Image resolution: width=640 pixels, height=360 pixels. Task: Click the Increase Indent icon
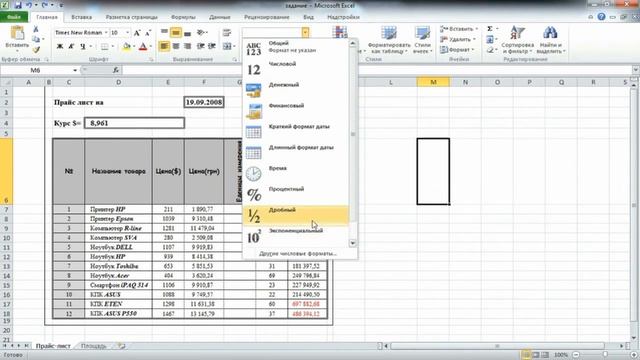pyautogui.click(x=211, y=47)
